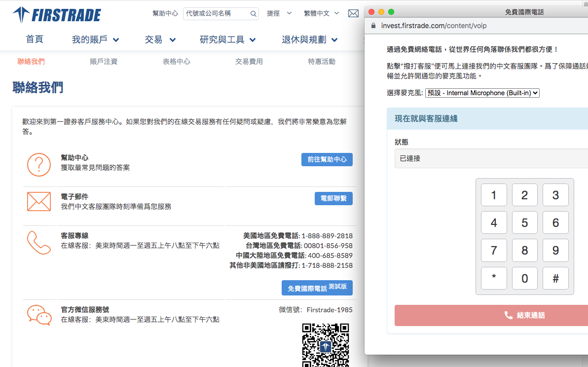Dial keypad digit 7

494,251
